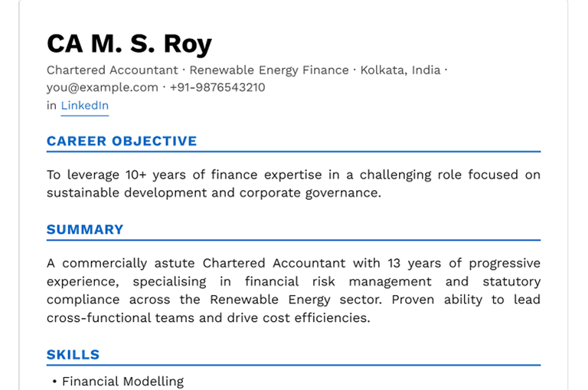
Task: Select the Skills section heading
Action: tap(73, 355)
